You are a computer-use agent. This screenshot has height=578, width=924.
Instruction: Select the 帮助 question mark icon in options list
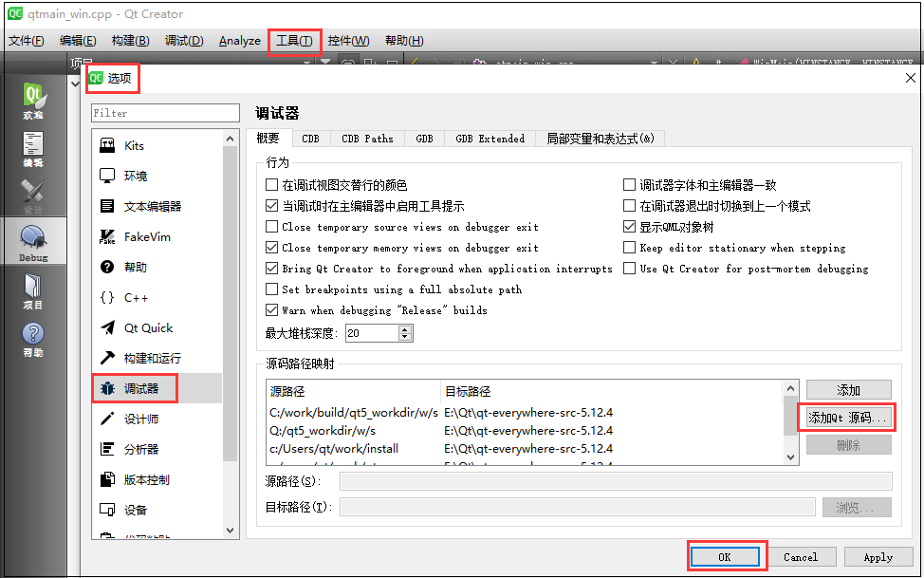(107, 268)
